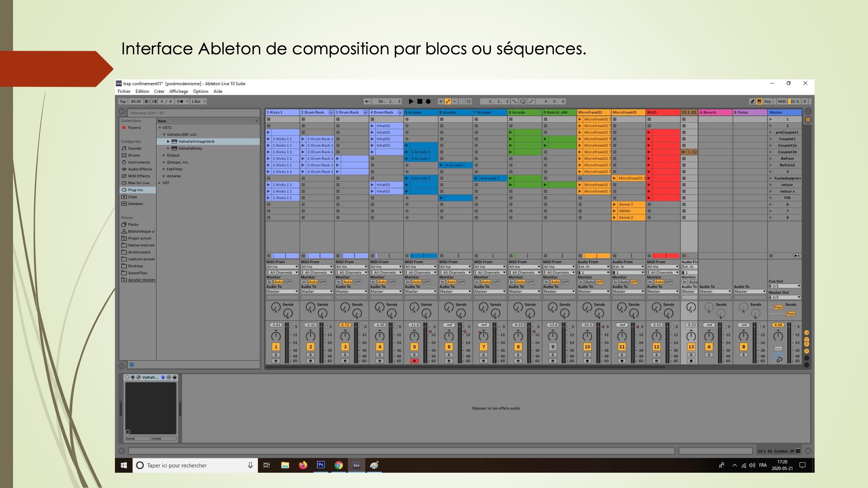Open the Aide menu

[218, 91]
